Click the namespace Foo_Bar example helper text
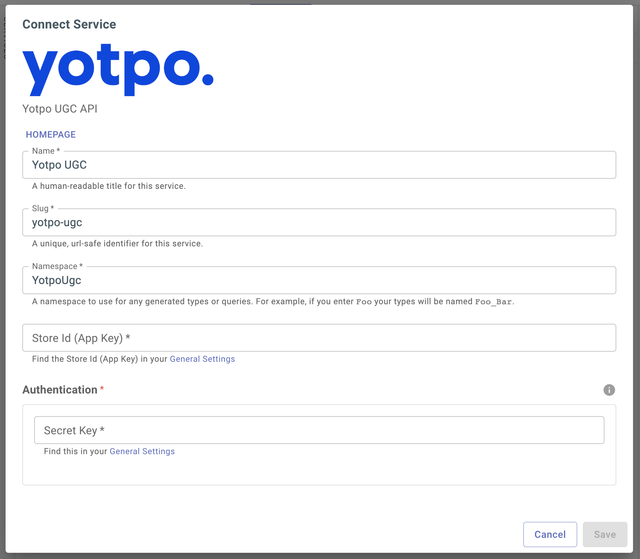640x559 pixels. tap(273, 302)
